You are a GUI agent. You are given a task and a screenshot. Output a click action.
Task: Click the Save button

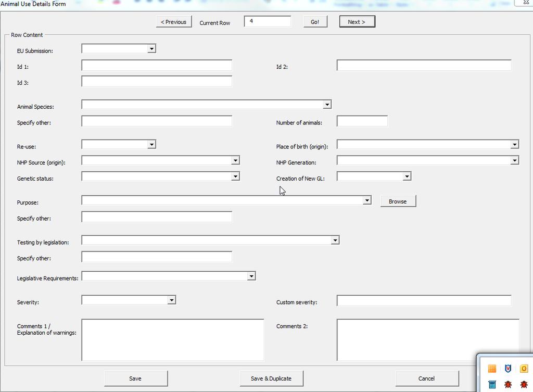click(135, 378)
